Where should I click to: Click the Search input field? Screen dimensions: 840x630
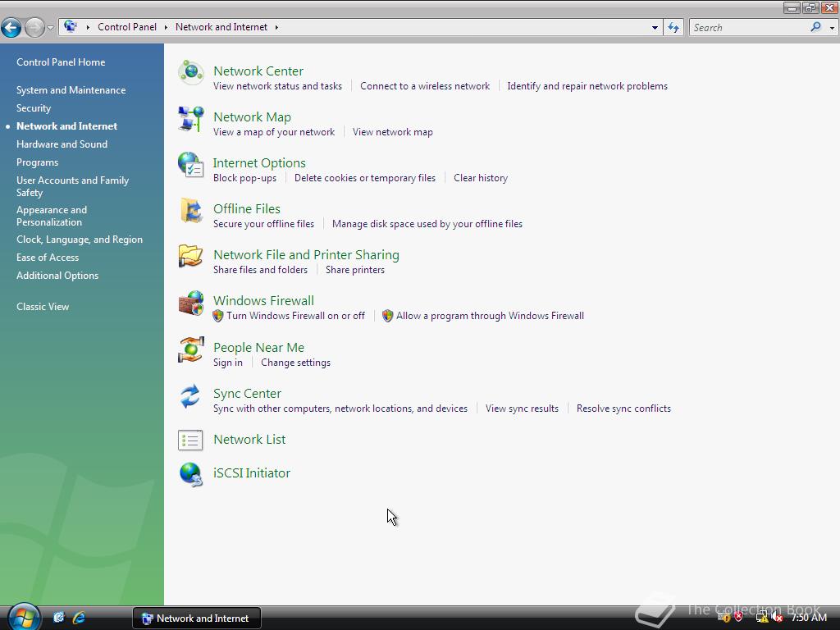coord(750,27)
